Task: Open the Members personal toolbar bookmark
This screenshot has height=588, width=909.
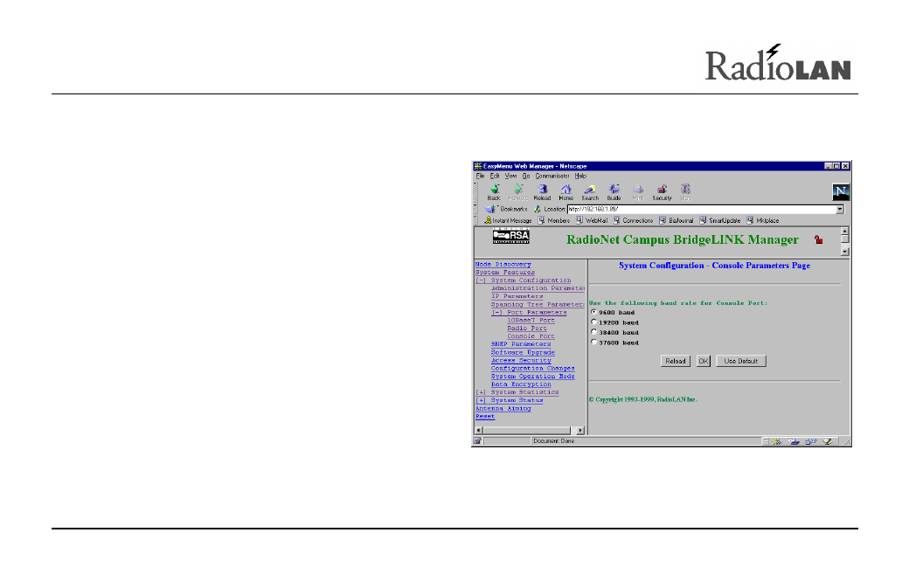Action: (x=553, y=221)
